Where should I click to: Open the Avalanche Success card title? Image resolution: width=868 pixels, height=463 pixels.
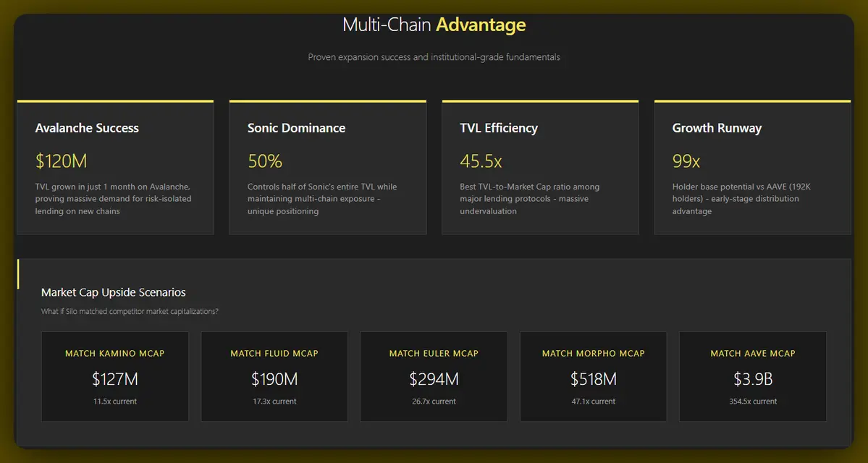(x=87, y=128)
